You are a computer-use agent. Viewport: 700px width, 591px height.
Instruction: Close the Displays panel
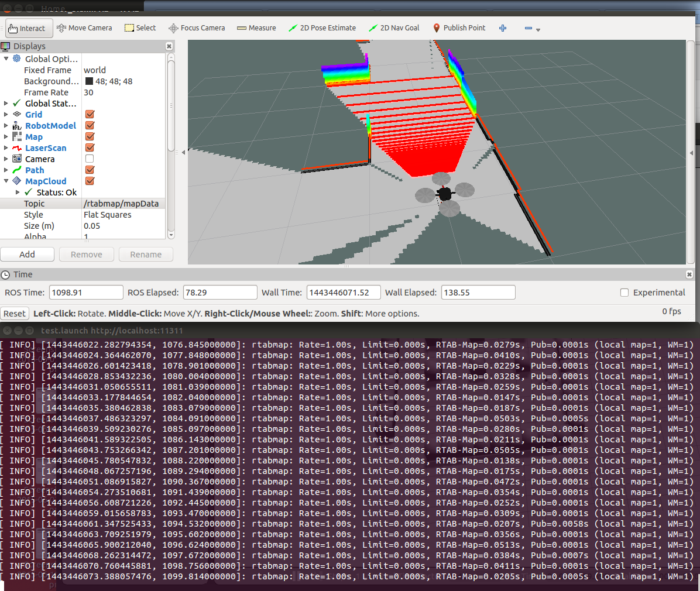click(169, 46)
